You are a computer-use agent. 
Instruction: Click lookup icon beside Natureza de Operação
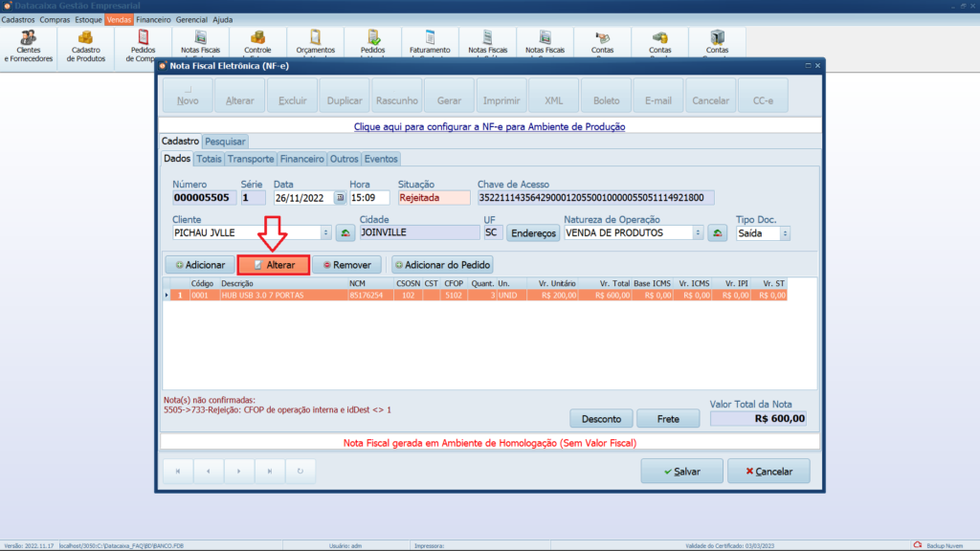click(717, 232)
